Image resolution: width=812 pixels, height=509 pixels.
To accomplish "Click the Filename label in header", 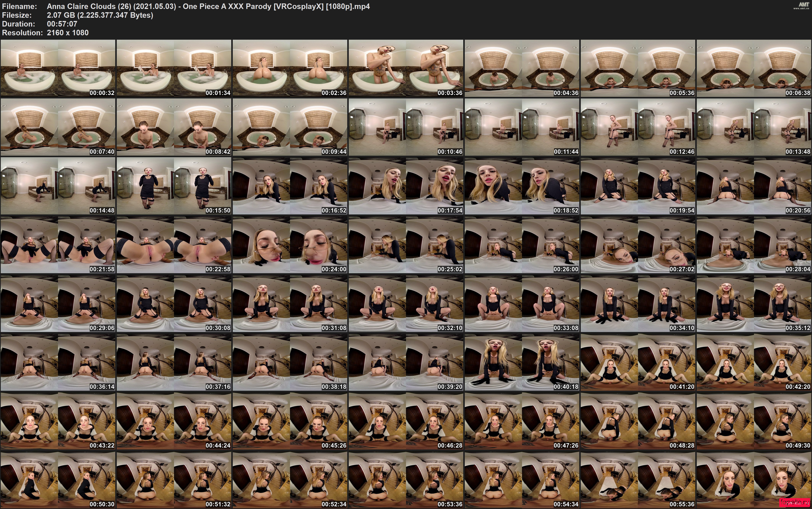I will tap(19, 6).
